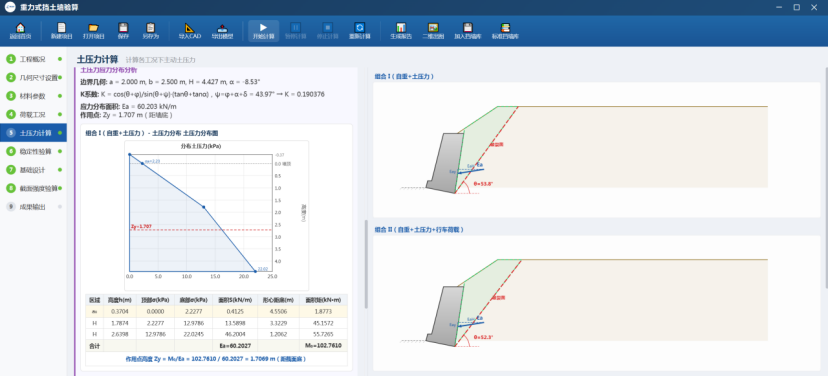The image size is (829, 377).
Task: Go back via 返回首页 home icon
Action: click(x=20, y=31)
